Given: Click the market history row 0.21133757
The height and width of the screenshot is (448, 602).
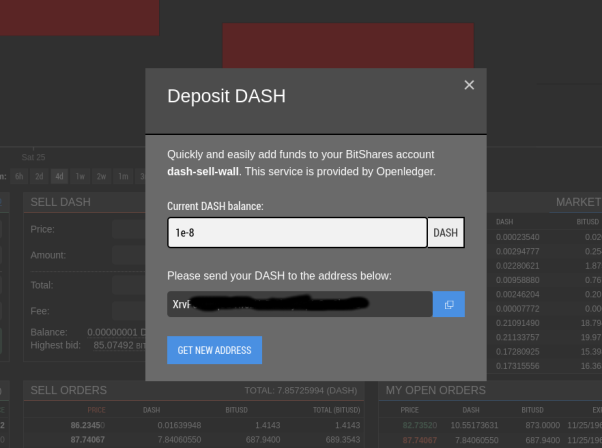Looking at the screenshot, I should pos(544,337).
